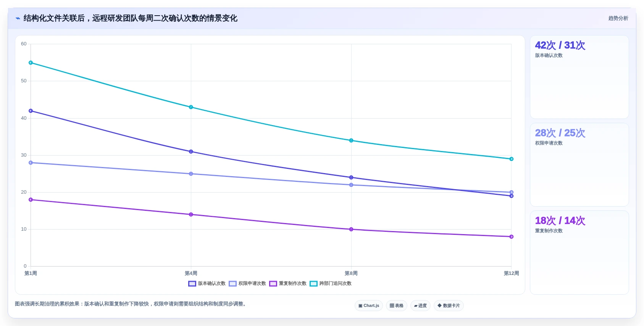Click the 版本确认次数 data point at 第4周
Screen dimensions: 644x326
191,152
